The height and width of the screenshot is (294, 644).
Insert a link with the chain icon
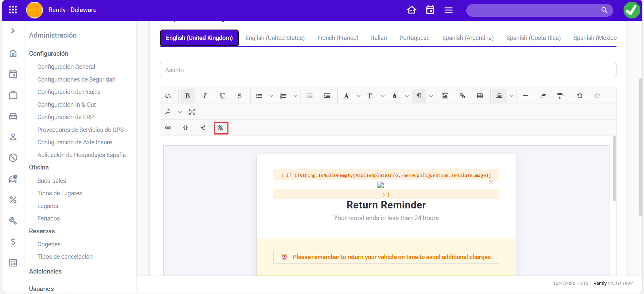(x=462, y=96)
